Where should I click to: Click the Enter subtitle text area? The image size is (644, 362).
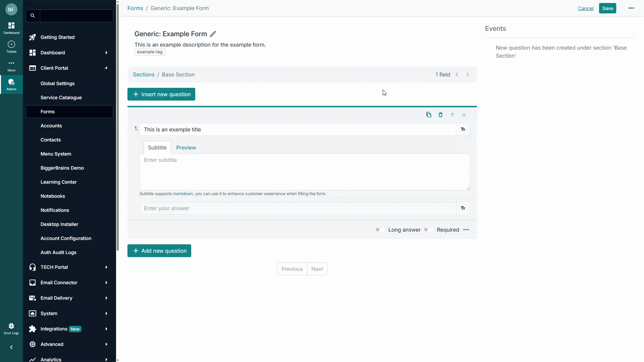point(304,172)
